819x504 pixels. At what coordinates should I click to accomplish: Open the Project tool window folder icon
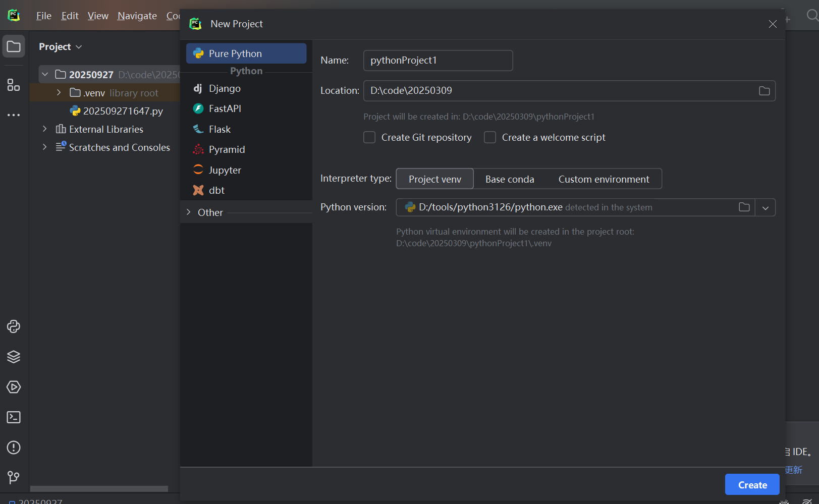click(x=14, y=46)
